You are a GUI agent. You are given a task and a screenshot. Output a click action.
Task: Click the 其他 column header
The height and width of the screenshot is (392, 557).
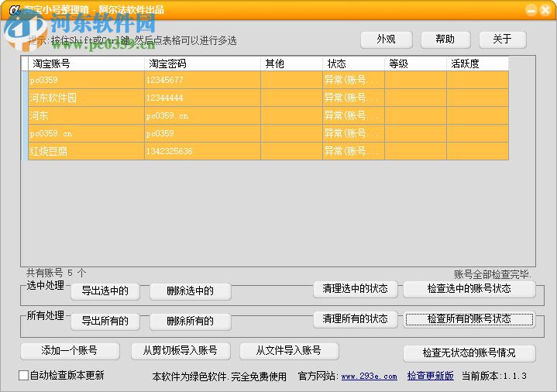point(291,64)
